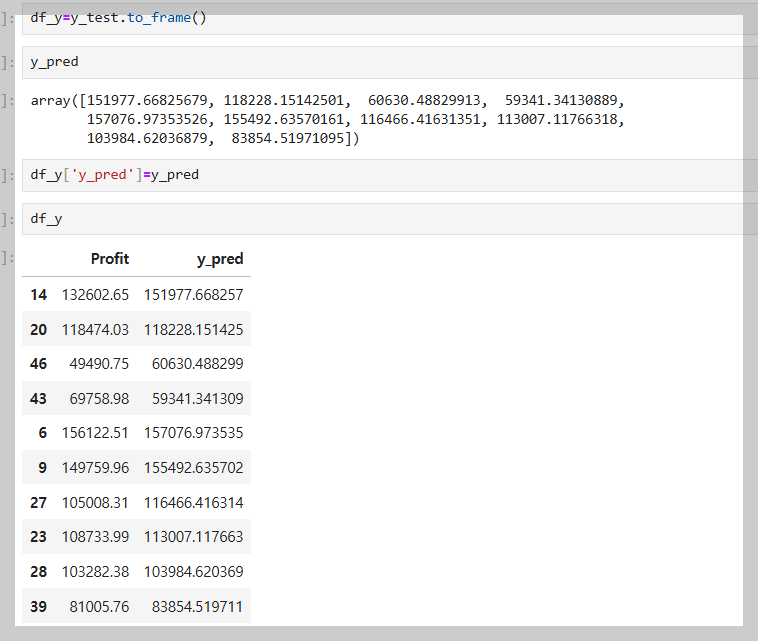Screen dimensions: 758x641
Task: Select array value 157076.97353526
Action: (147, 119)
